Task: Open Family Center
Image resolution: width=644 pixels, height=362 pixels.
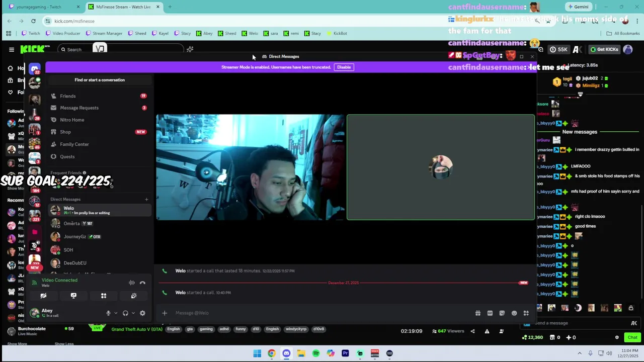Action: pyautogui.click(x=99, y=144)
